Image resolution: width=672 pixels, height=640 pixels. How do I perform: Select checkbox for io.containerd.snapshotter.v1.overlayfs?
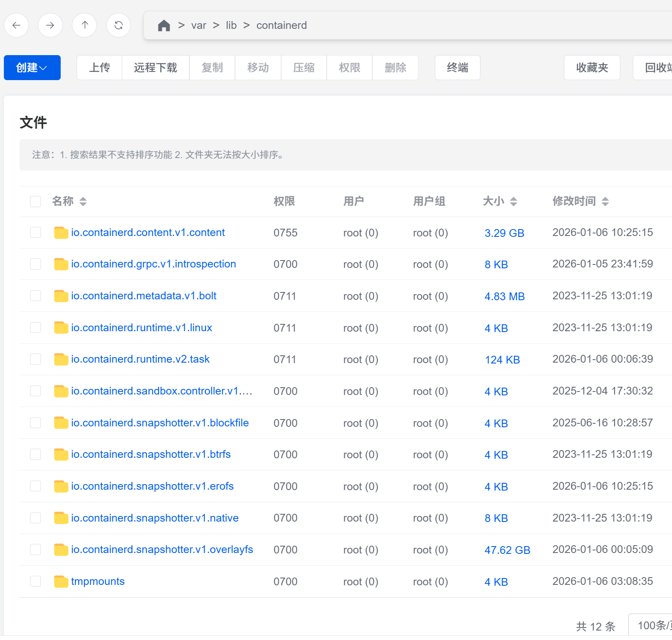tap(36, 550)
